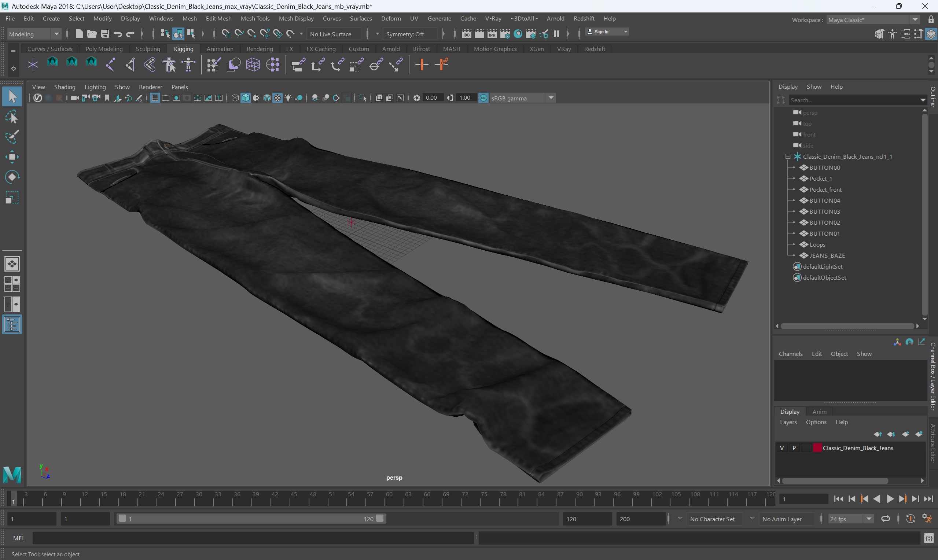Open the 24 fps frame rate dropdown
938x560 pixels.
point(851,519)
